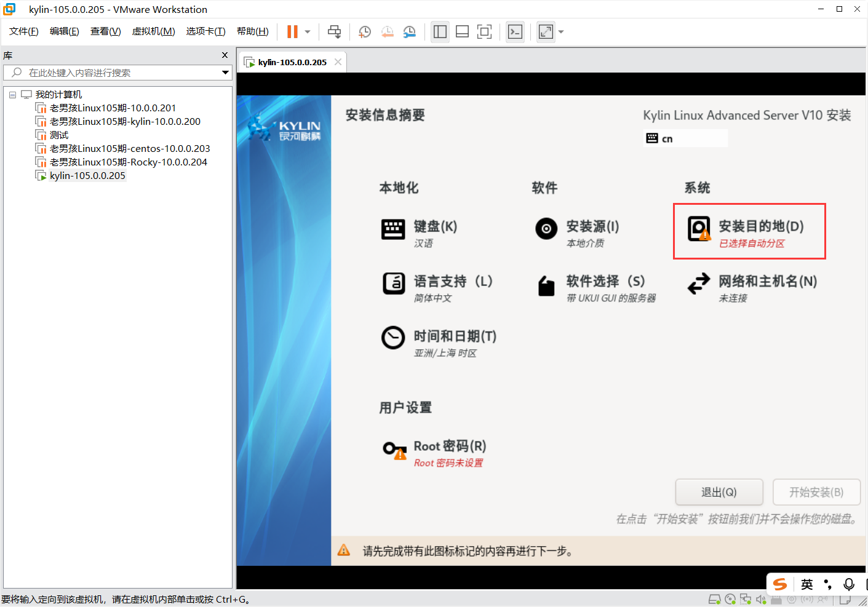868x607 pixels.
Task: Open the snapshot manager icon
Action: point(409,32)
